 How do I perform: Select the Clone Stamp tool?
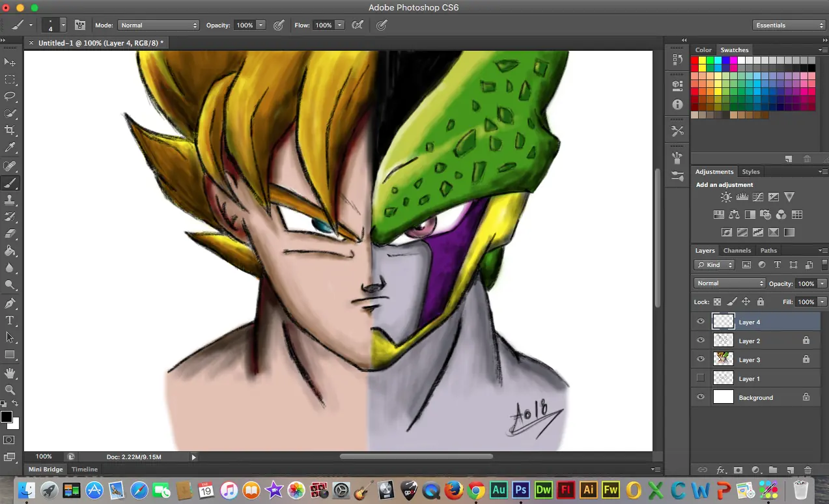10,200
